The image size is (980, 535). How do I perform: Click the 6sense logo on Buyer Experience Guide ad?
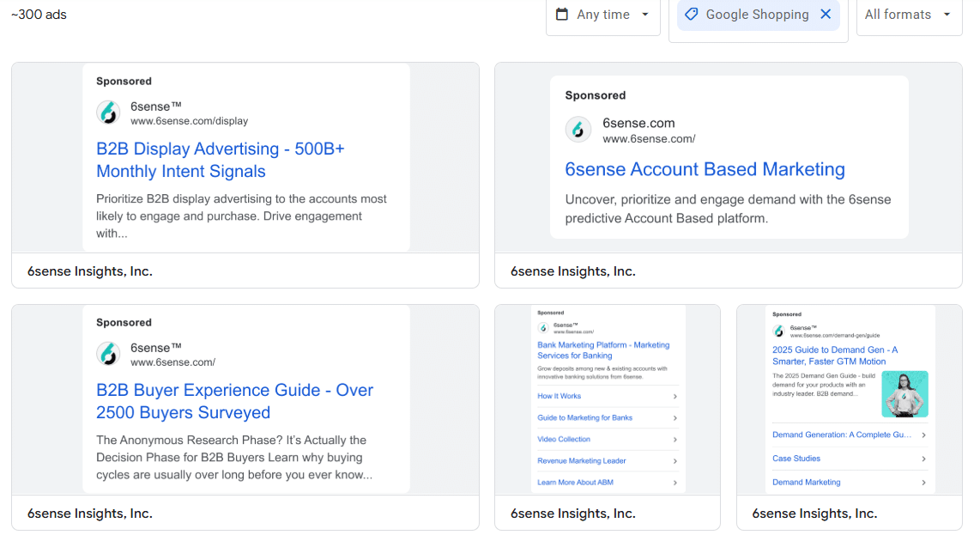pyautogui.click(x=108, y=354)
